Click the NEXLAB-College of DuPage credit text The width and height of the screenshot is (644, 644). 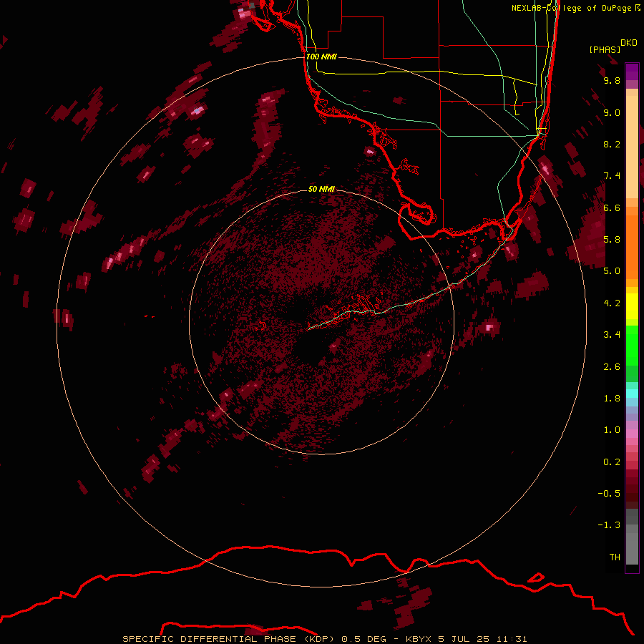(x=576, y=8)
